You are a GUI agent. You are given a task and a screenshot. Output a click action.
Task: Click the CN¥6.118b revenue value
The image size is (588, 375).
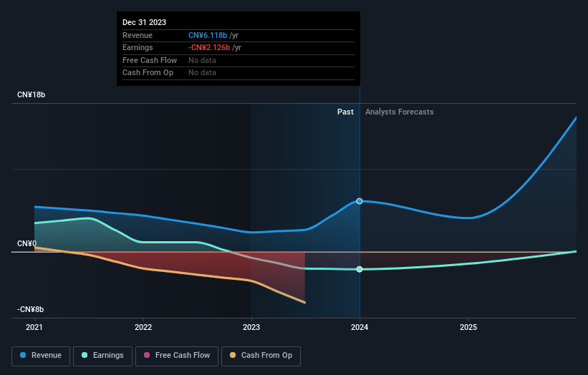coord(208,35)
